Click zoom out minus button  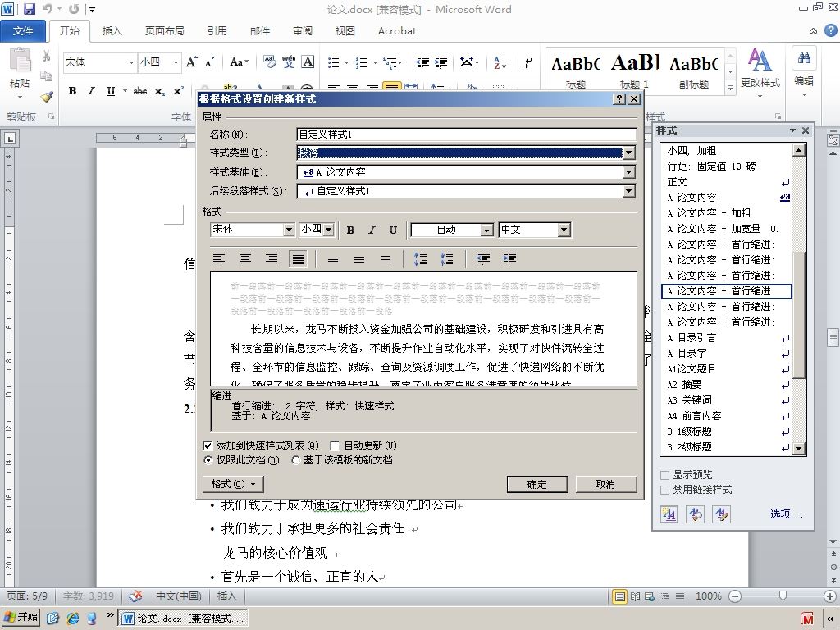tap(736, 596)
